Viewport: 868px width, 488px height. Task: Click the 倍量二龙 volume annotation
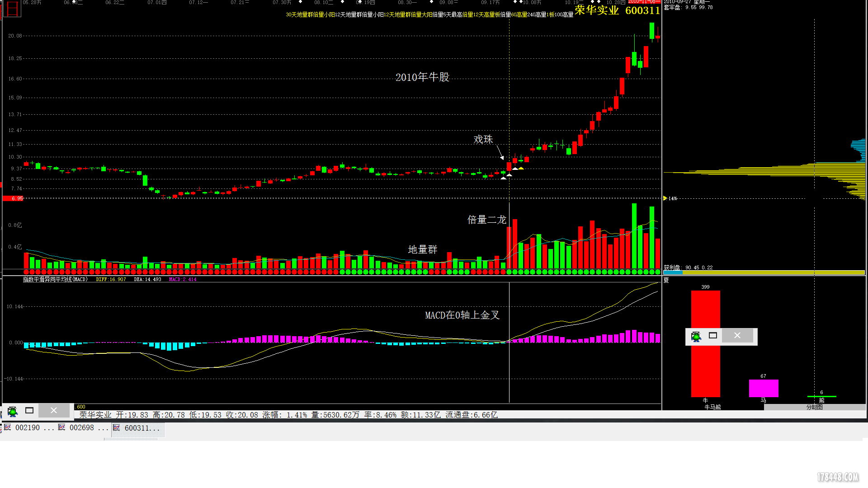487,220
